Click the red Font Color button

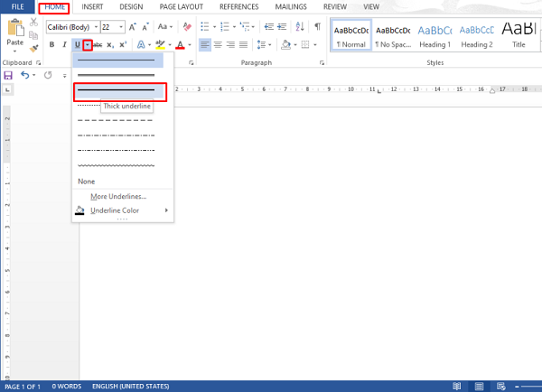pyautogui.click(x=180, y=44)
